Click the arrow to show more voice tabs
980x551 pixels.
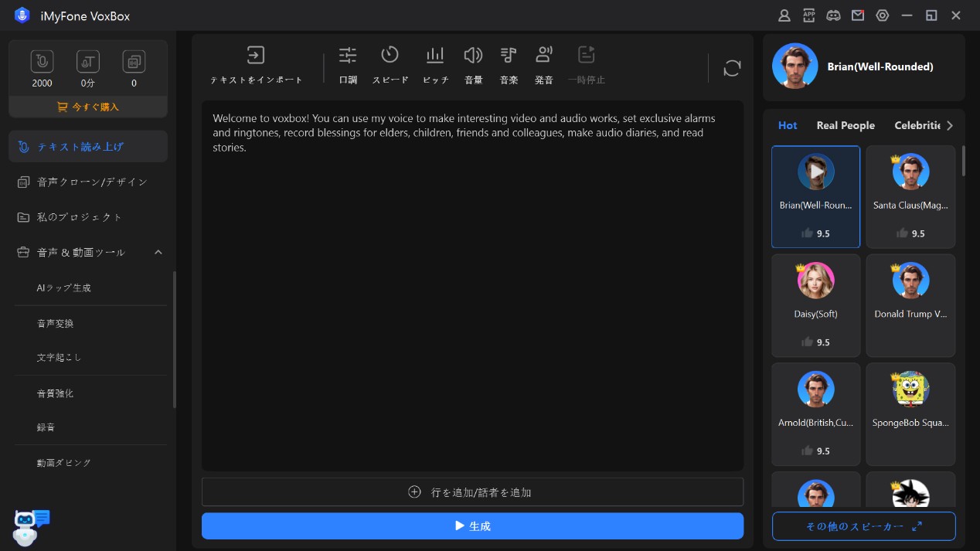[950, 125]
